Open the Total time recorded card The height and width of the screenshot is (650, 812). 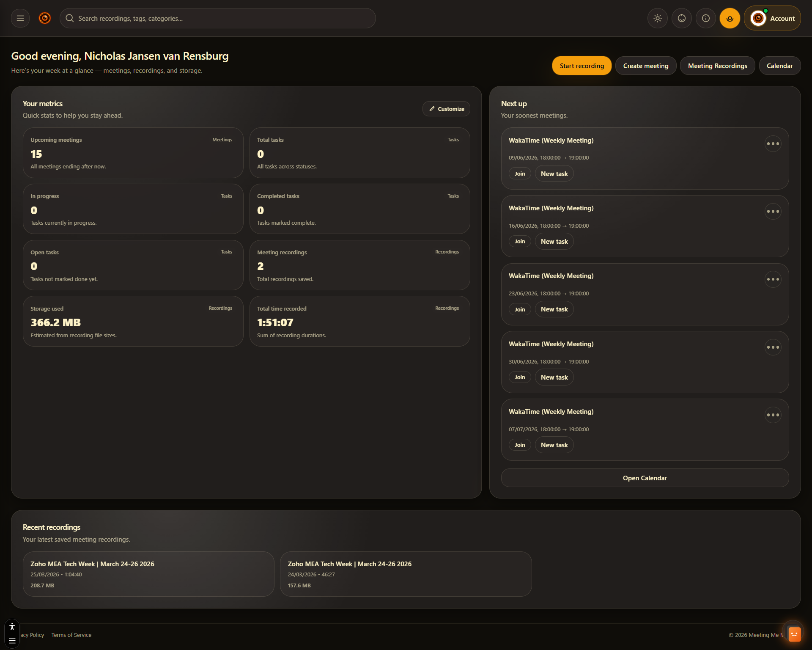[x=359, y=321]
